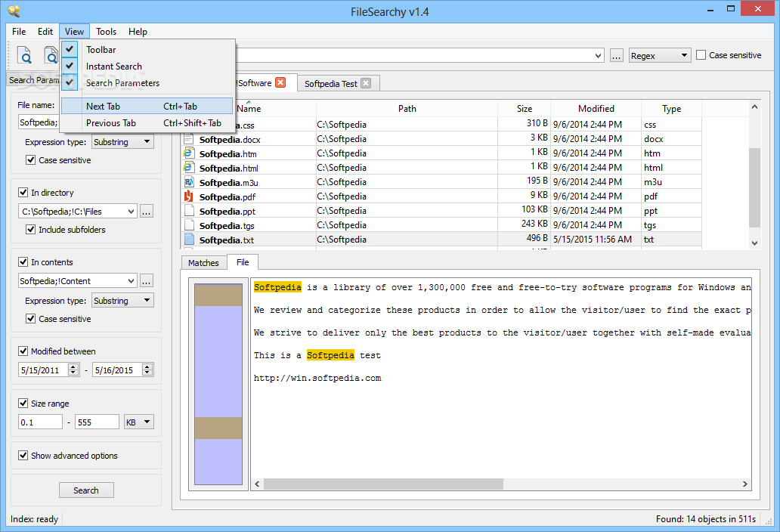The width and height of the screenshot is (780, 532).
Task: Click the Softpedia.tgs file icon
Action: point(188,225)
